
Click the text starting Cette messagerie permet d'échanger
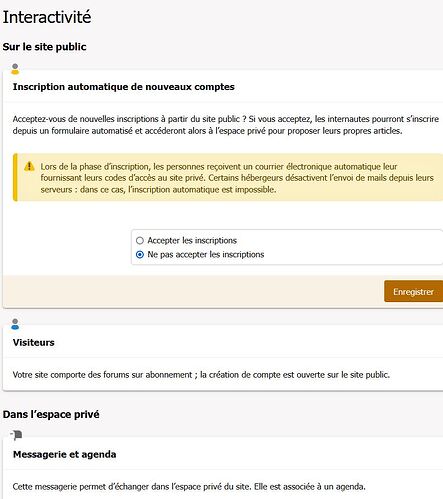pos(189,487)
